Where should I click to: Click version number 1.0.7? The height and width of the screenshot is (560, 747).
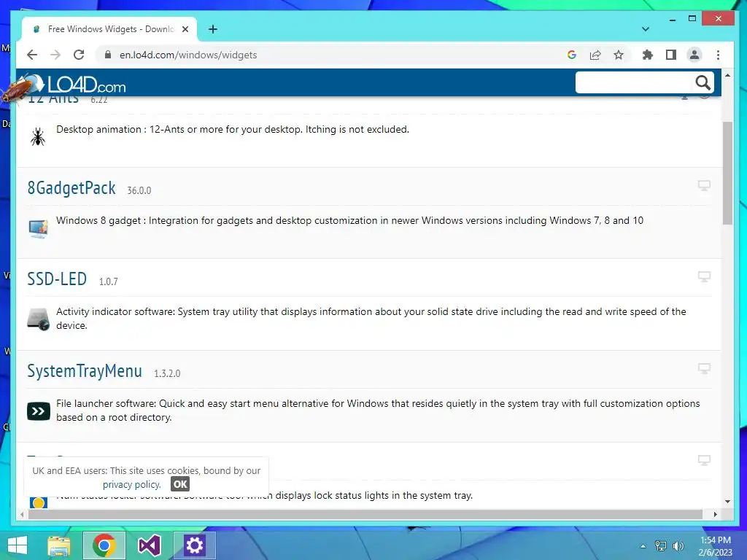tap(108, 281)
